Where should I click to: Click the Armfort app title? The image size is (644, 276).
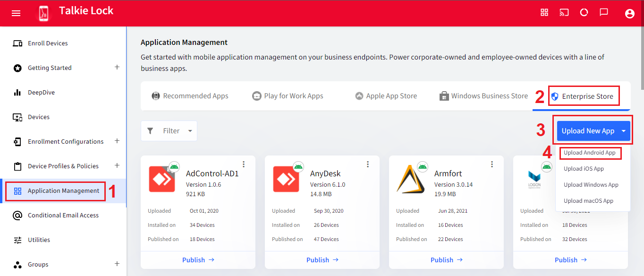[448, 173]
